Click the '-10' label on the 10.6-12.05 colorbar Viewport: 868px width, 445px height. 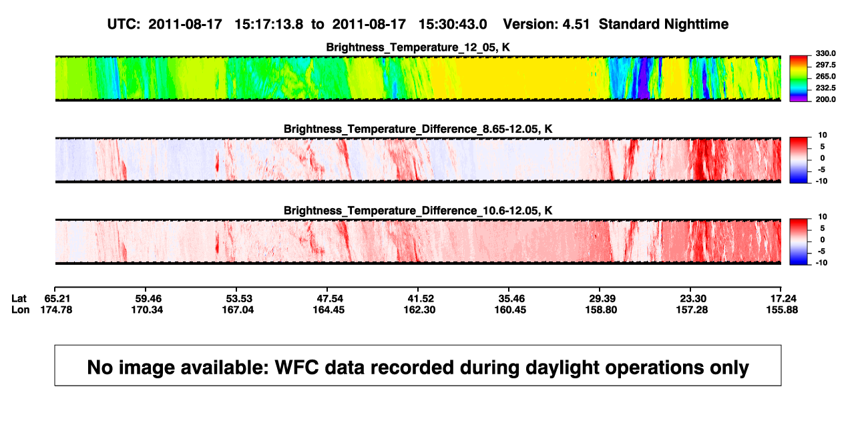(822, 262)
